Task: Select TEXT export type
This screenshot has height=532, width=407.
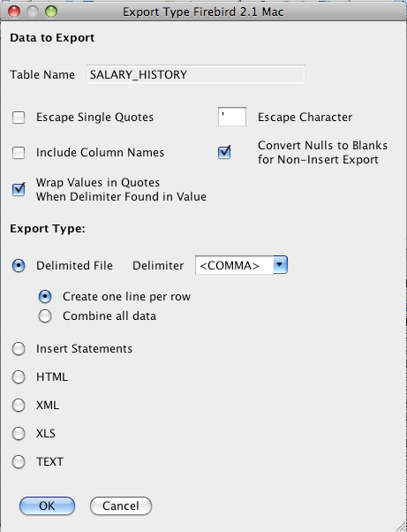Action: [19, 462]
